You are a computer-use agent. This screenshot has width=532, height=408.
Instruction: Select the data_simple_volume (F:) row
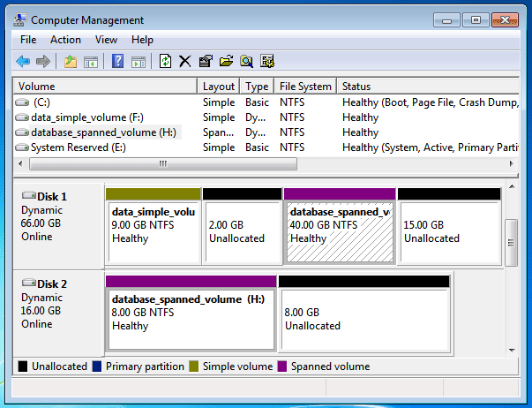(266, 117)
